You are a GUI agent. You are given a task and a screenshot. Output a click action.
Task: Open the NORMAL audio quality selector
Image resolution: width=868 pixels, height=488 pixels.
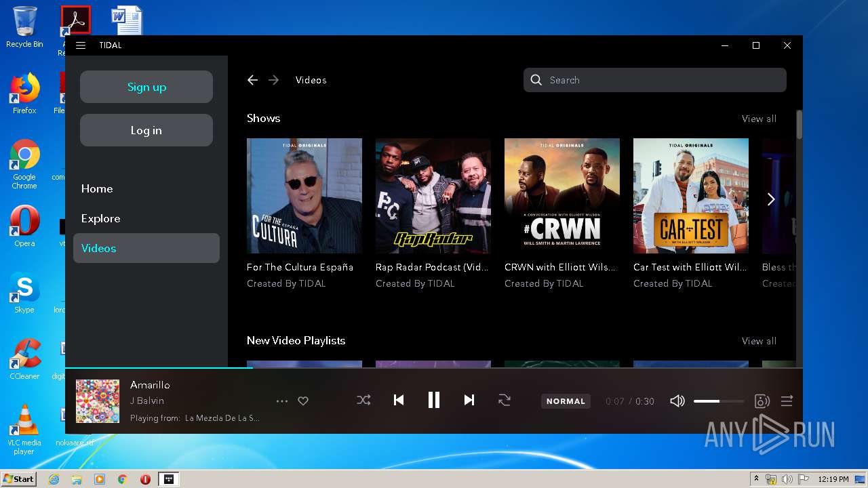point(566,401)
